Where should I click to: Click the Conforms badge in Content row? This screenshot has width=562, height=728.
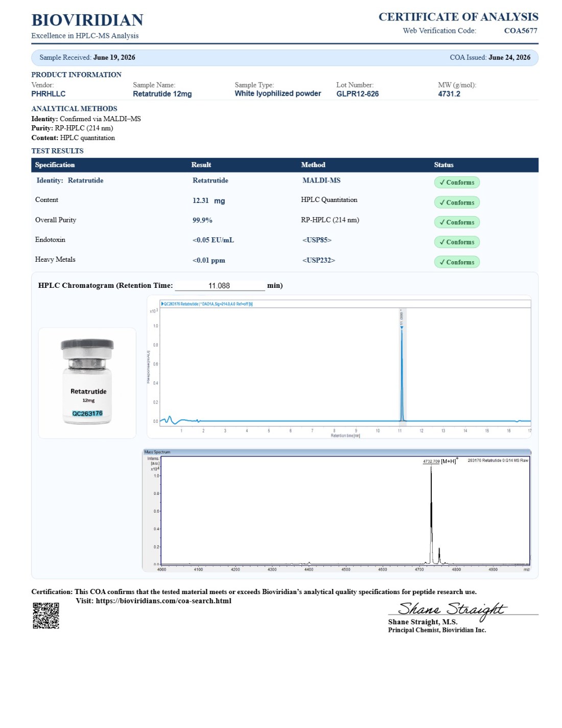click(457, 202)
